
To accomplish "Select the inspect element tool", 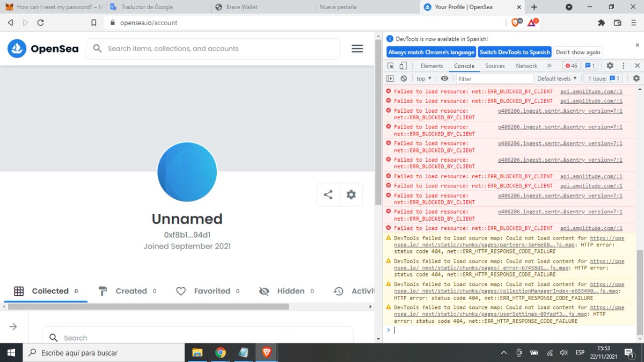I will pyautogui.click(x=391, y=66).
